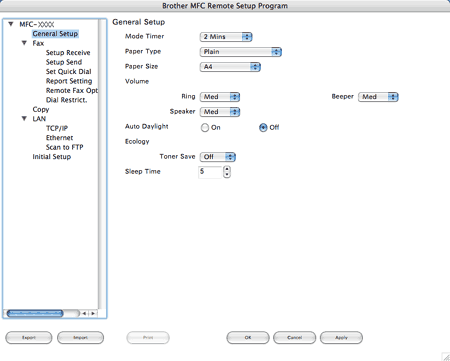Viewport: 450px width, 361px height.
Task: Open the Beeper volume dropdown
Action: (378, 97)
